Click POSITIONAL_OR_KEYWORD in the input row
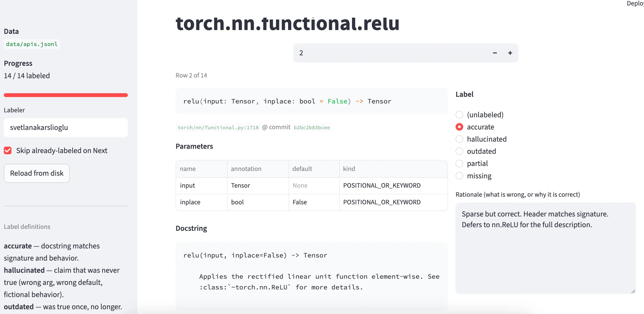The image size is (644, 314). (393, 185)
